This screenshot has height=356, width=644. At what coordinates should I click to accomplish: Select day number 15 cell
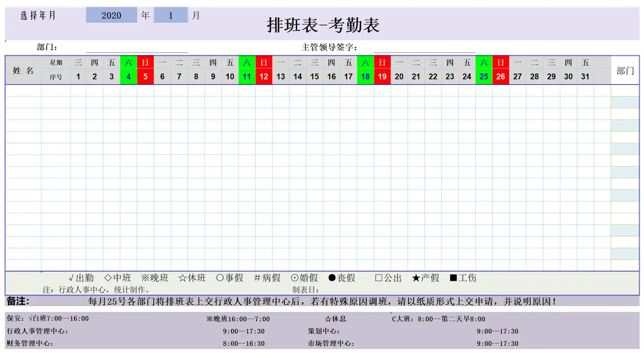[315, 77]
